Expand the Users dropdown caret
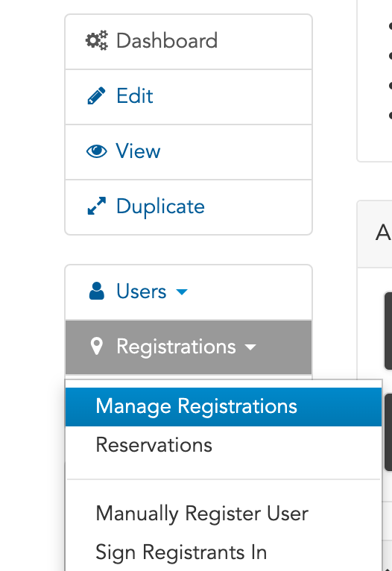 (182, 291)
